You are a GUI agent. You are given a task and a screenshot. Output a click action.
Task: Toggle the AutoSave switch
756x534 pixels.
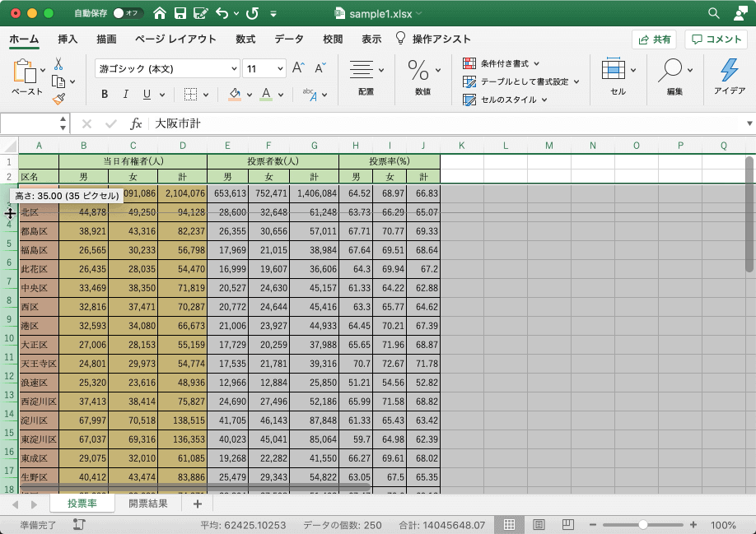pyautogui.click(x=128, y=13)
